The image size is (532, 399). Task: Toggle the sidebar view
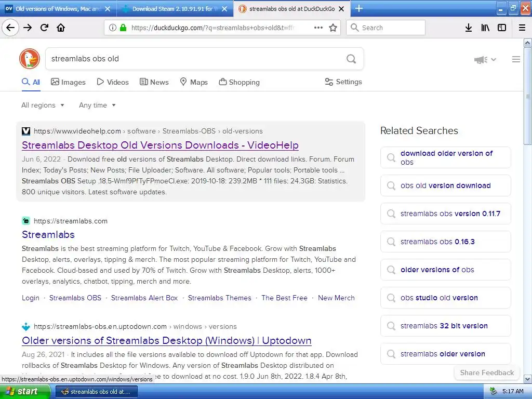pyautogui.click(x=501, y=28)
